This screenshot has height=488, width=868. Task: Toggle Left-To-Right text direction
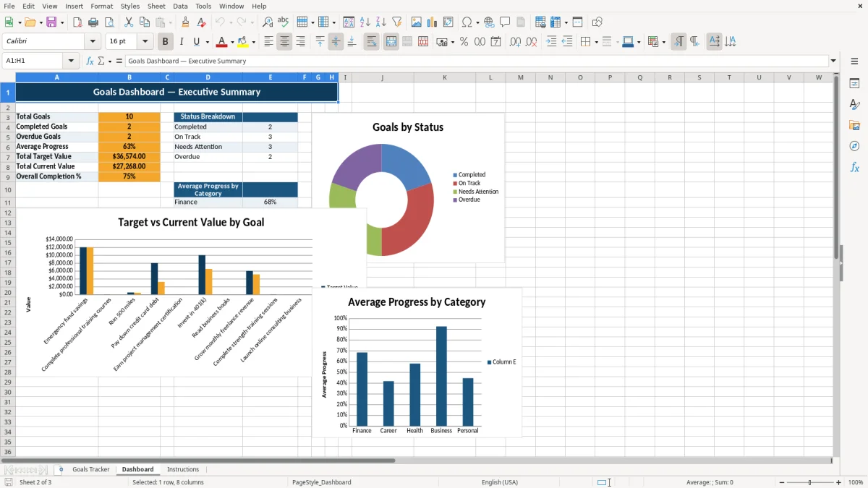678,42
